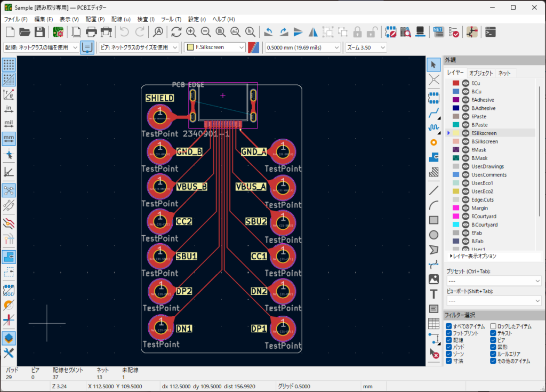Select the Add Text tool
Screen dimensions: 546x392
coord(434,294)
